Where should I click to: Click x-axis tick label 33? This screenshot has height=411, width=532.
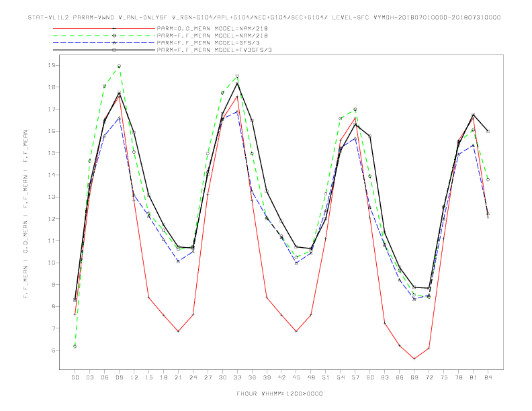pyautogui.click(x=237, y=377)
